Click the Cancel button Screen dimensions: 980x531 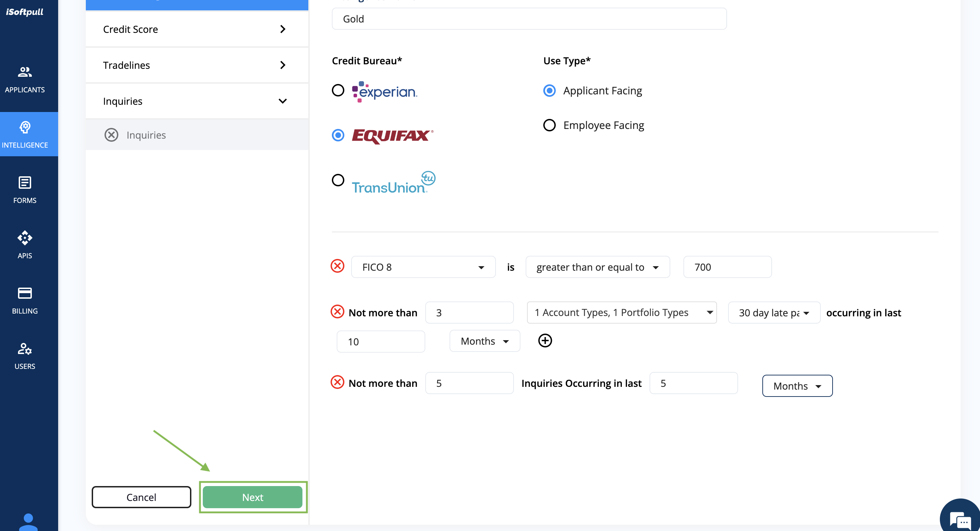(141, 497)
